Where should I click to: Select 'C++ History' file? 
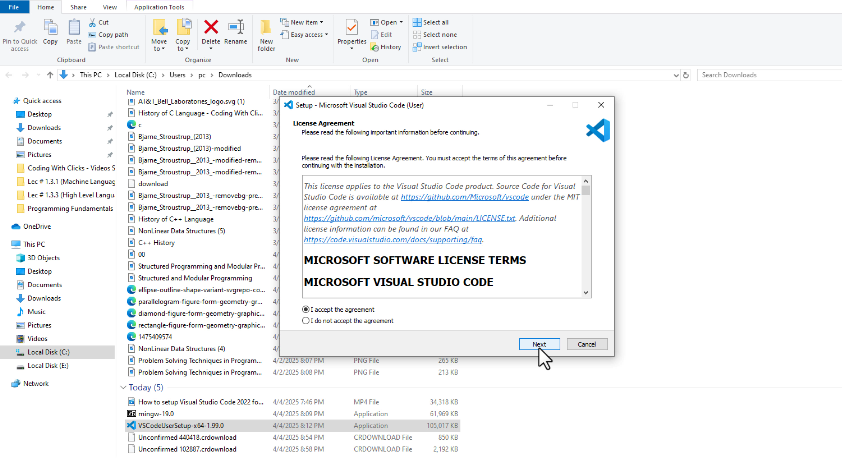point(156,243)
